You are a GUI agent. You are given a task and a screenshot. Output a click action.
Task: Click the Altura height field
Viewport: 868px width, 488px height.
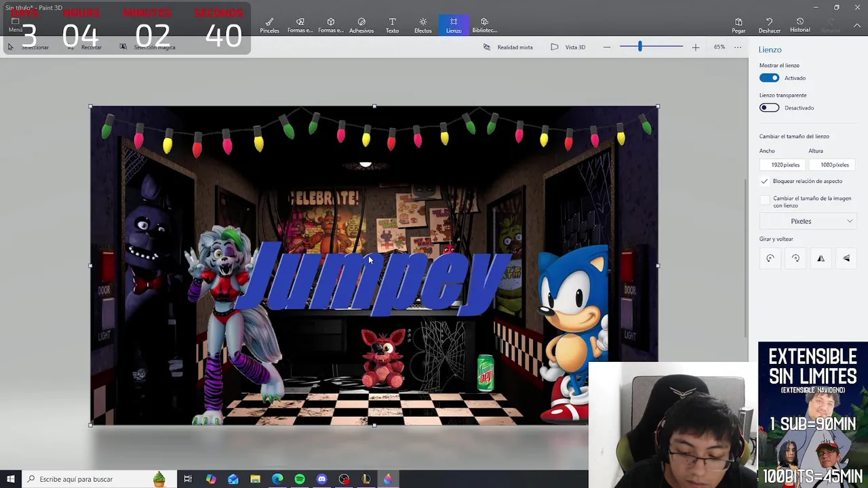(831, 165)
